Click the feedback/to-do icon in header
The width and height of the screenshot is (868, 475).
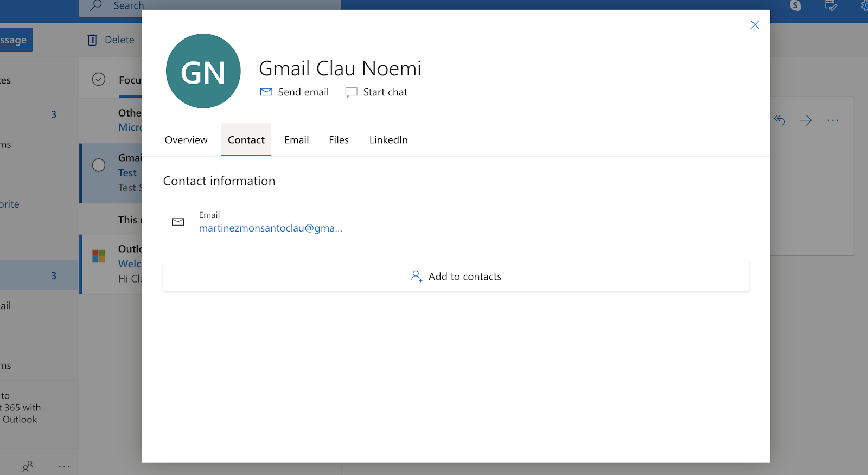831,5
